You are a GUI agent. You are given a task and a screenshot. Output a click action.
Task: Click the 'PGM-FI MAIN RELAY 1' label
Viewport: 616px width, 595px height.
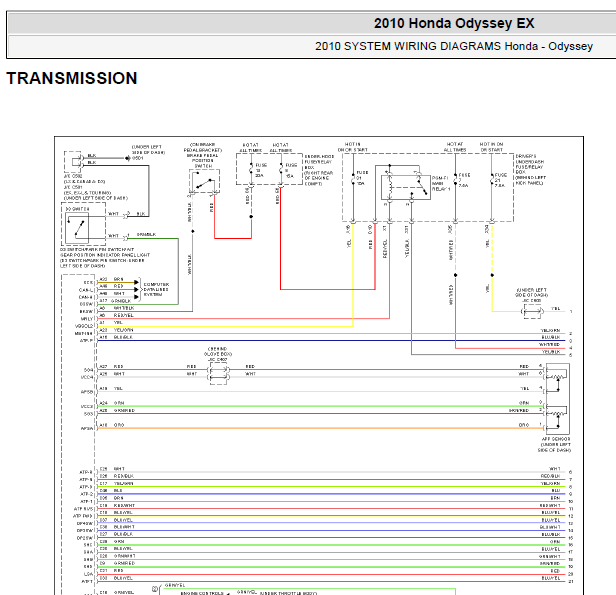440,183
